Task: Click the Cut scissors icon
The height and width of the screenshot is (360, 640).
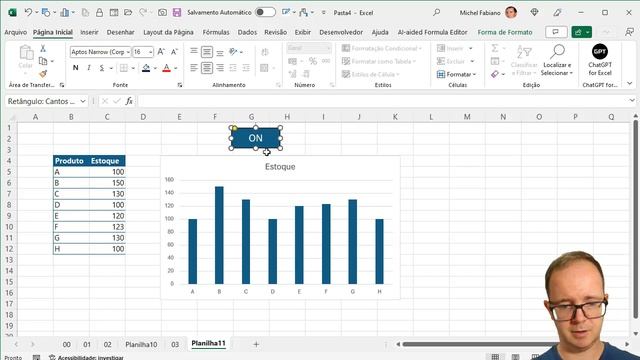Action: pos(43,49)
